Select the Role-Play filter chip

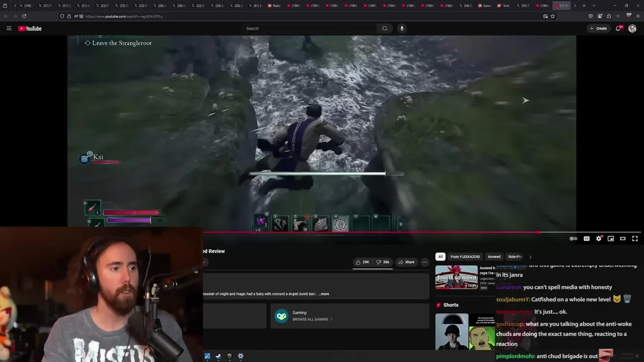(x=515, y=257)
